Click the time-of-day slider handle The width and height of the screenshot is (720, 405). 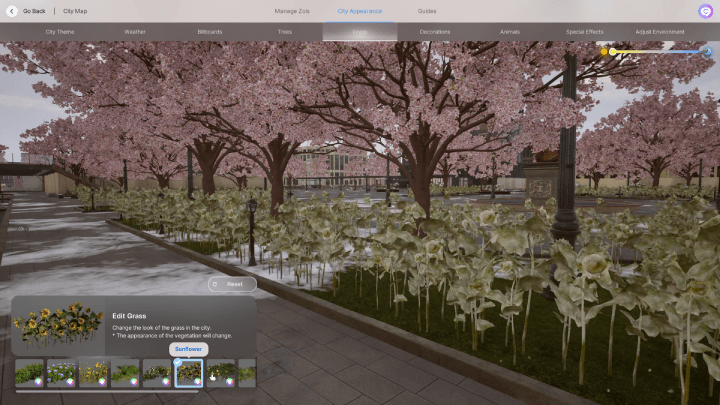613,52
